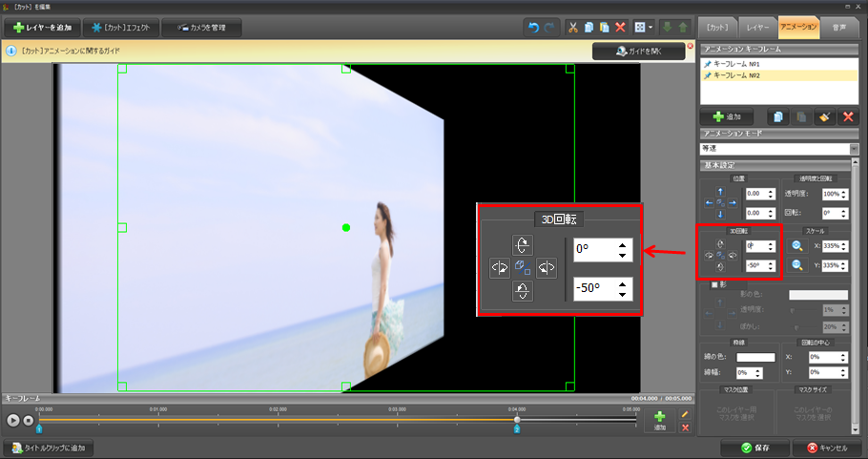The image size is (868, 459).
Task: Select キーフレーム №2 in the list
Action: coord(779,75)
